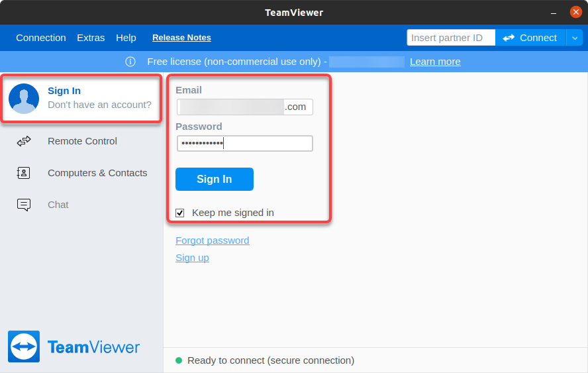Focus the Email input field

(x=245, y=107)
